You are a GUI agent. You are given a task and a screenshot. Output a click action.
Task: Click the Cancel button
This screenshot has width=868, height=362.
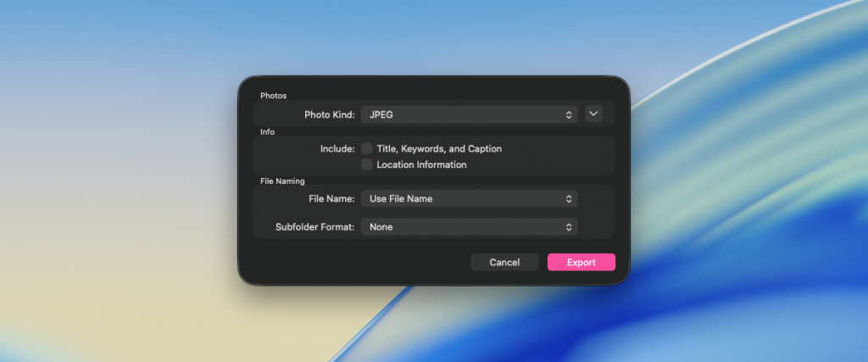504,262
